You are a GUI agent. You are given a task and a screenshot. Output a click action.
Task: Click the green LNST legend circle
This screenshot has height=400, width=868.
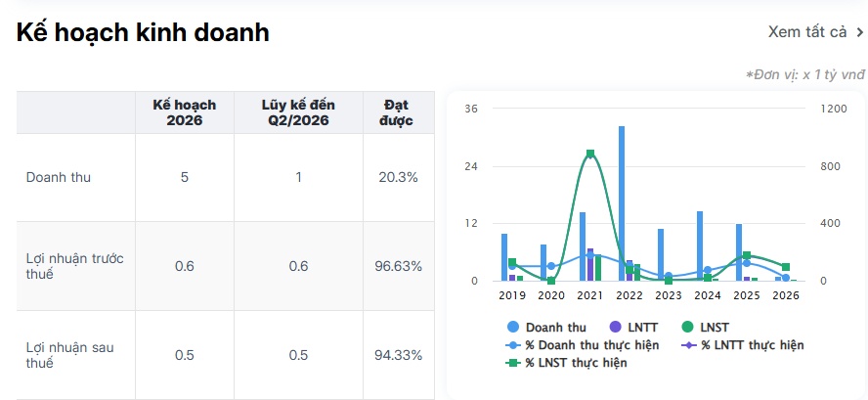click(x=687, y=328)
